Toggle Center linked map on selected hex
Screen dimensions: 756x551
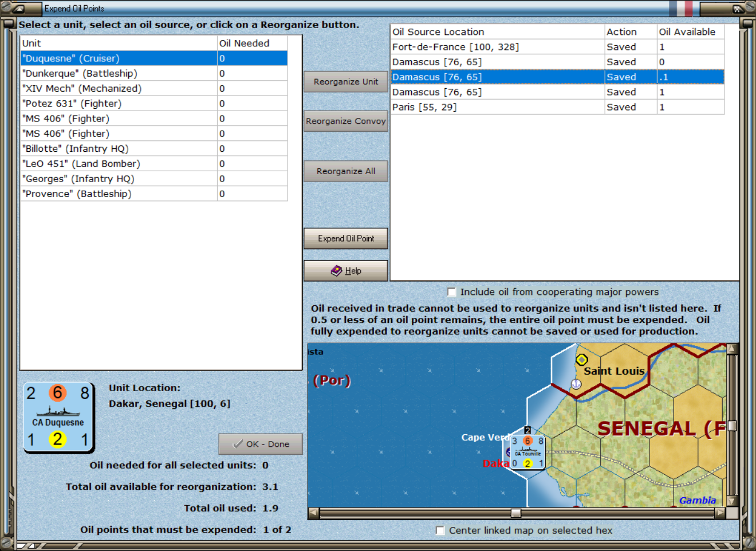(x=440, y=530)
